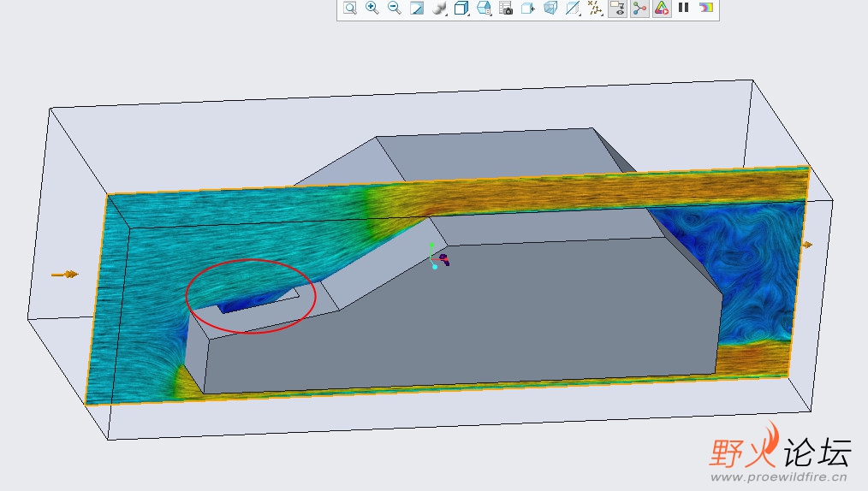The width and height of the screenshot is (868, 491).
Task: Select the inlet flow arrow on left
Action: click(x=65, y=274)
